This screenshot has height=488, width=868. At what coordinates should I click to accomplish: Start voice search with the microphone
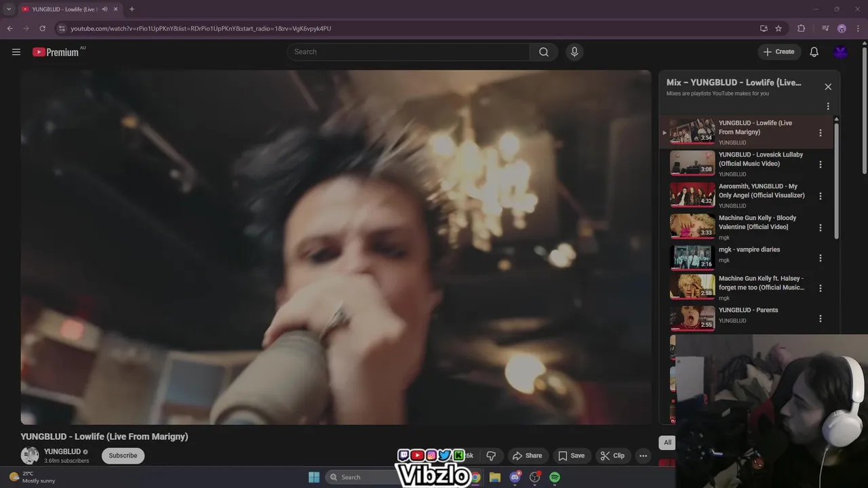pyautogui.click(x=574, y=52)
